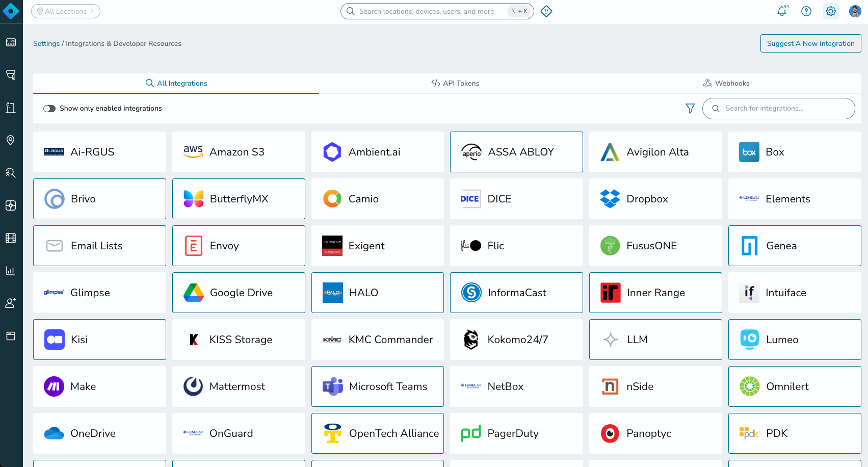Open the film grid sidebar icon
The image size is (868, 467).
pyautogui.click(x=11, y=238)
